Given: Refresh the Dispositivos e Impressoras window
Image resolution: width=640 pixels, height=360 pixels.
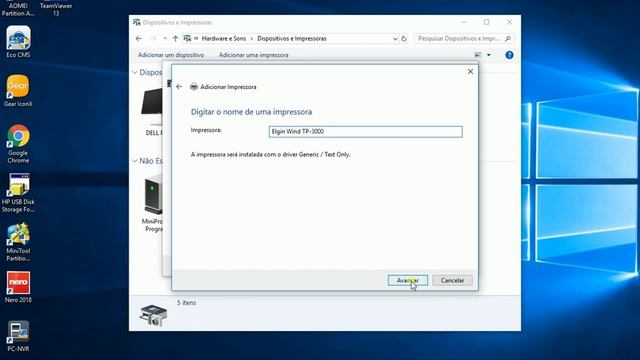Looking at the screenshot, I should (404, 39).
